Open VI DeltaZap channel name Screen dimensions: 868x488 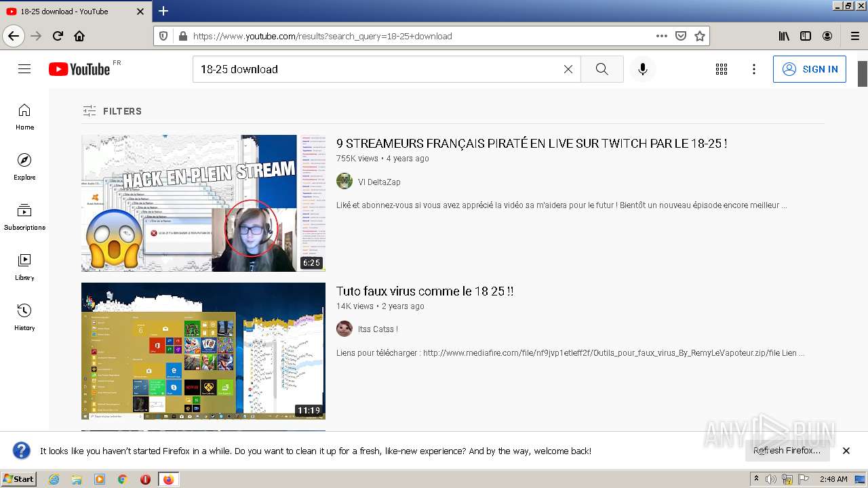point(379,182)
